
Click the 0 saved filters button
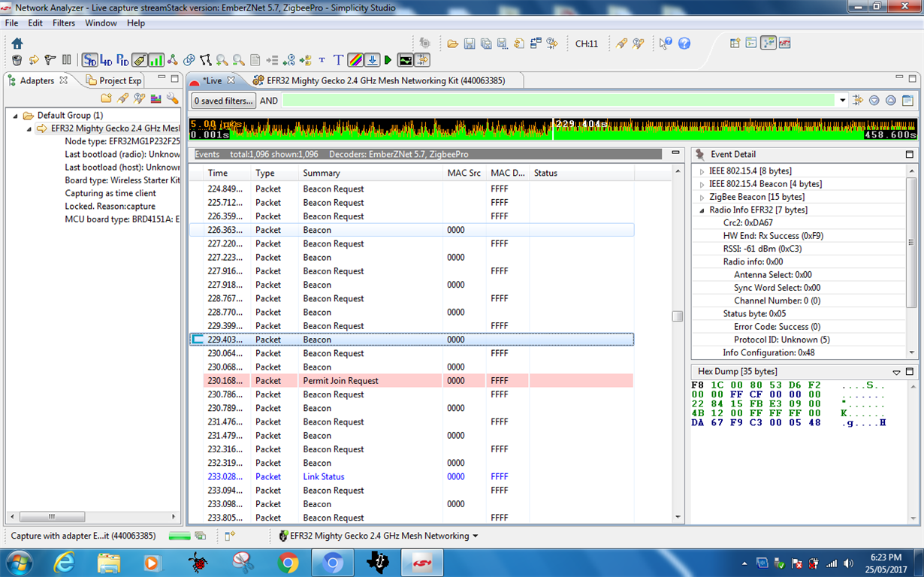tap(224, 101)
